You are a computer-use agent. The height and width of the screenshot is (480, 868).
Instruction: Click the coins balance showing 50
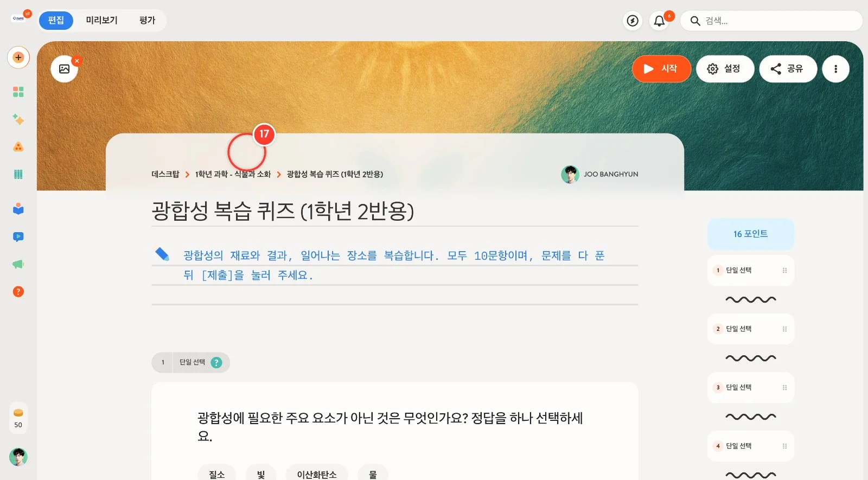tap(18, 418)
